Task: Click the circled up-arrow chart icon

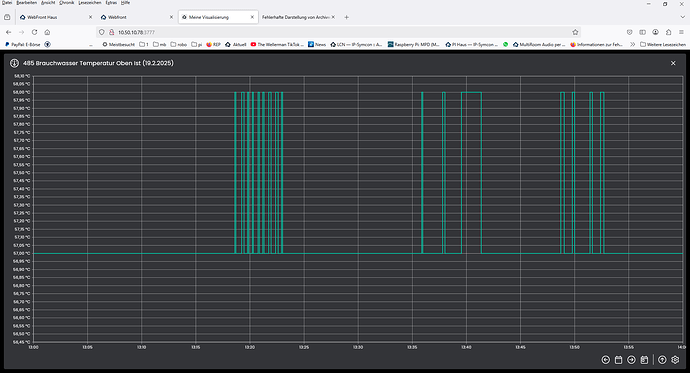Action: [x=662, y=360]
